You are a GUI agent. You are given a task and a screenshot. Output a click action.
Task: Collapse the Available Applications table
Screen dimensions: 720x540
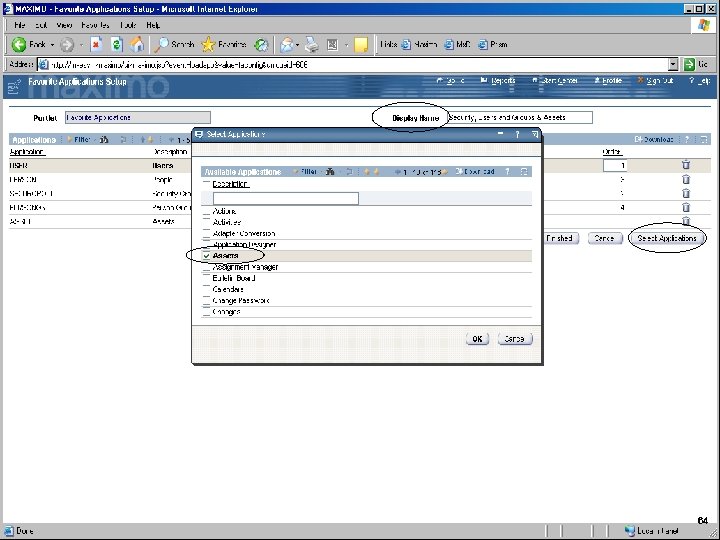[524, 172]
